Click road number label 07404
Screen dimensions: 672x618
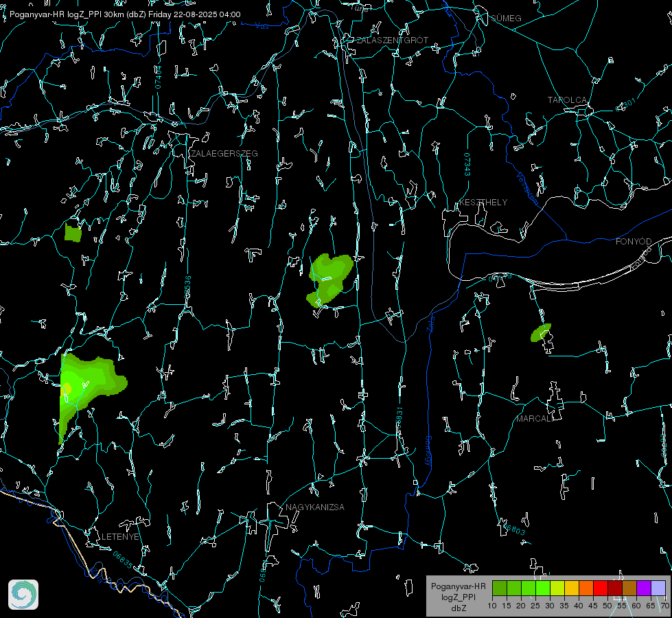click(x=158, y=77)
